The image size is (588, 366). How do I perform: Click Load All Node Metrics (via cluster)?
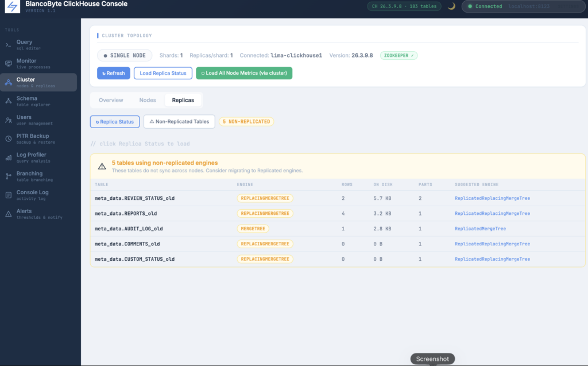point(244,73)
